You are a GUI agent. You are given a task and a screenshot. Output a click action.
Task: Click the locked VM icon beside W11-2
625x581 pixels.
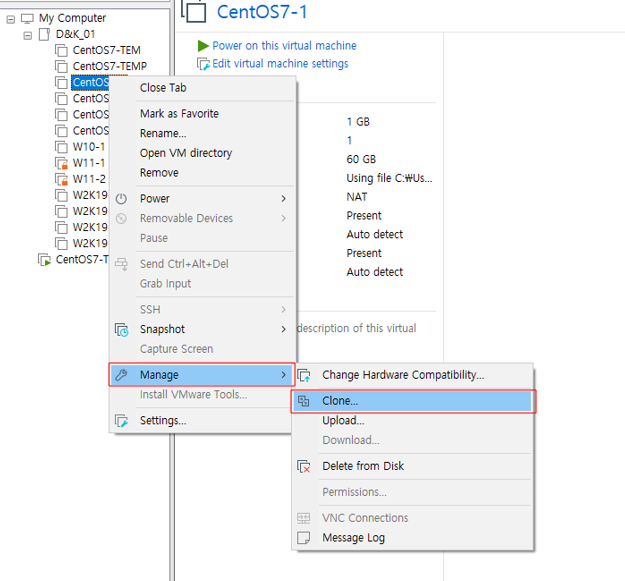pyautogui.click(x=61, y=179)
